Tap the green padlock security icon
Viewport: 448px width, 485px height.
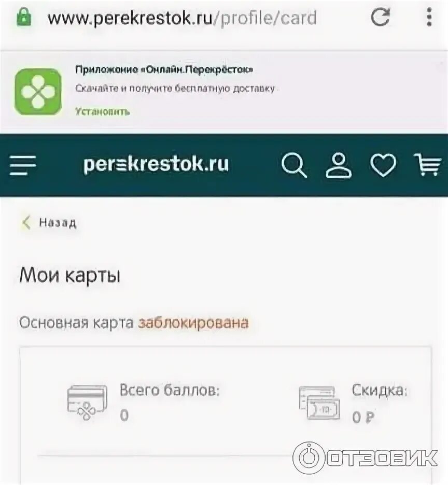(24, 17)
